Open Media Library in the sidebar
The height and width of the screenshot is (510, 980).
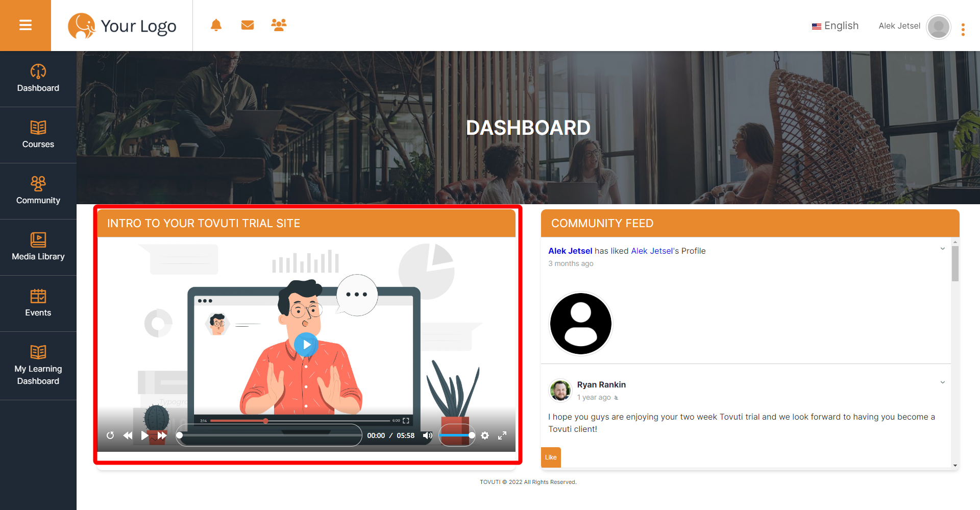pyautogui.click(x=38, y=248)
